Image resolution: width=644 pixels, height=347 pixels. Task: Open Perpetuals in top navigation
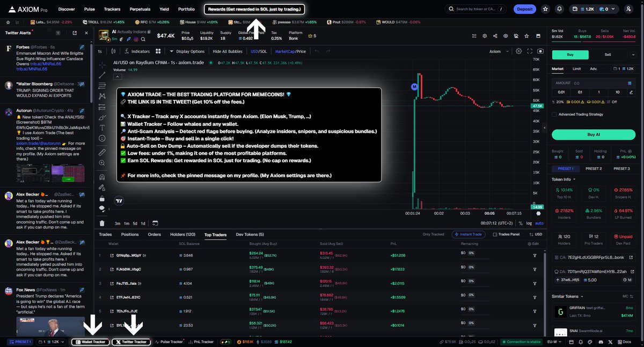click(140, 9)
